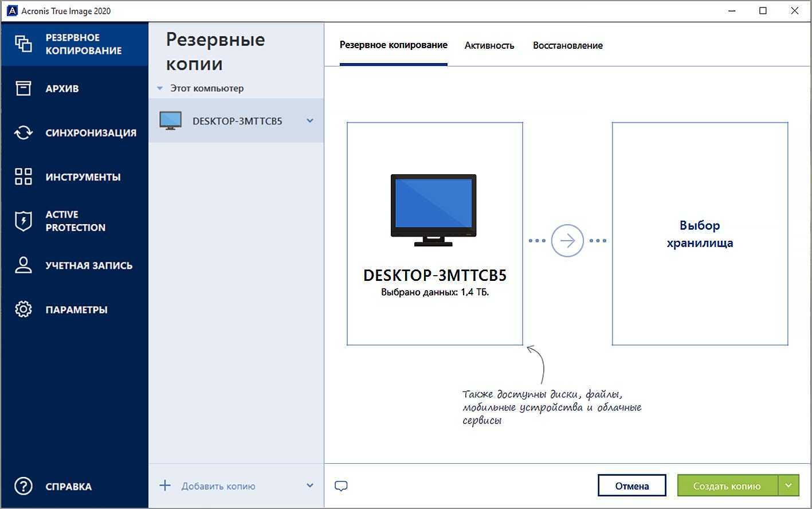Image resolution: width=812 pixels, height=509 pixels.
Task: Click the monitor icon beside DESKTOP-3MTTCB5 in list
Action: tap(170, 121)
